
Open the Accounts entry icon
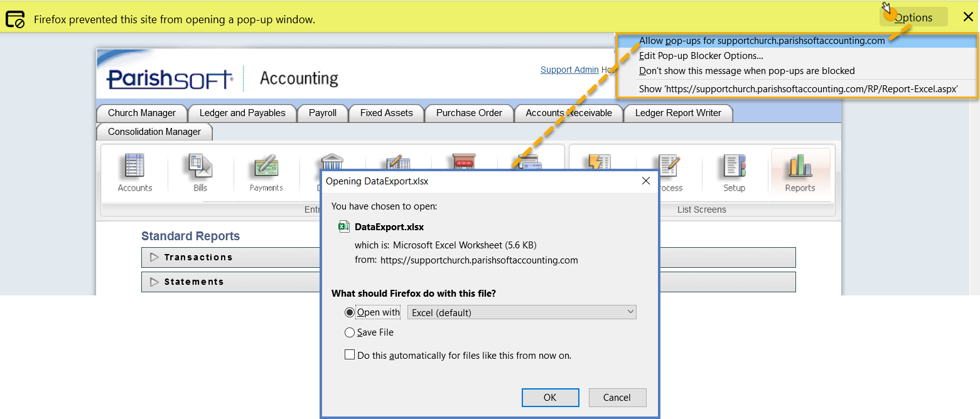click(x=135, y=173)
